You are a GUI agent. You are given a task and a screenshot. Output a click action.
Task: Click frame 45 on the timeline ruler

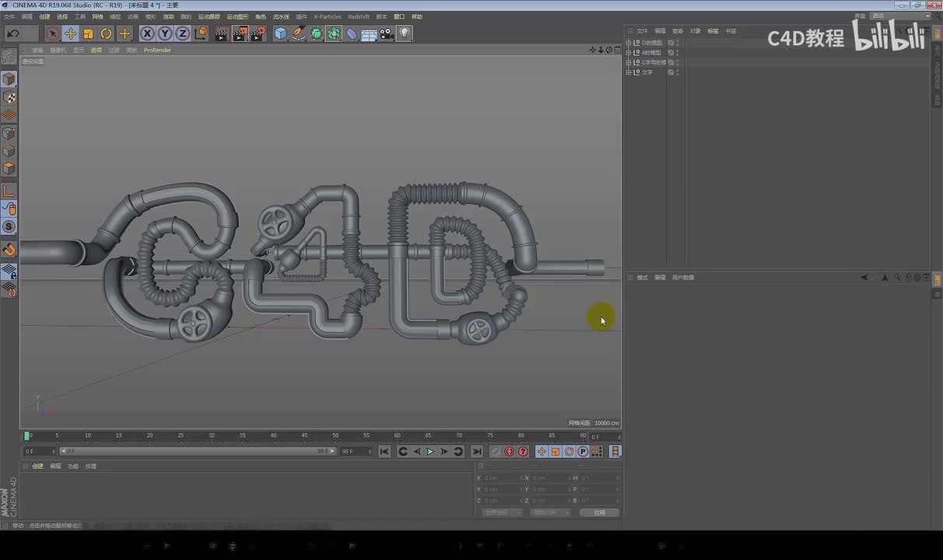[304, 436]
